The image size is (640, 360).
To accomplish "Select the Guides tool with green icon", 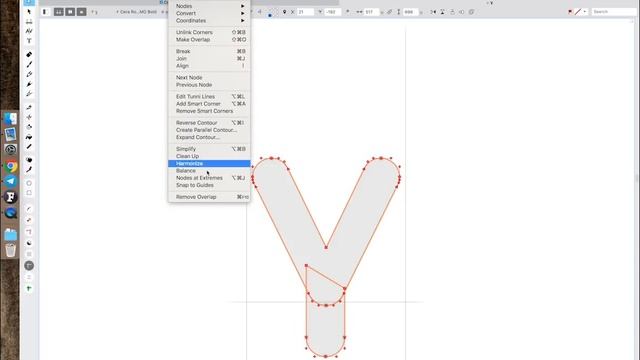I will click(x=29, y=289).
